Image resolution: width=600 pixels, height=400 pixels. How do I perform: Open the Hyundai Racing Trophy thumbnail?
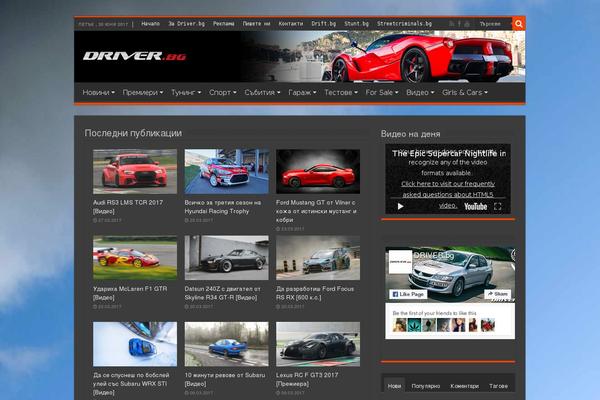coord(227,171)
